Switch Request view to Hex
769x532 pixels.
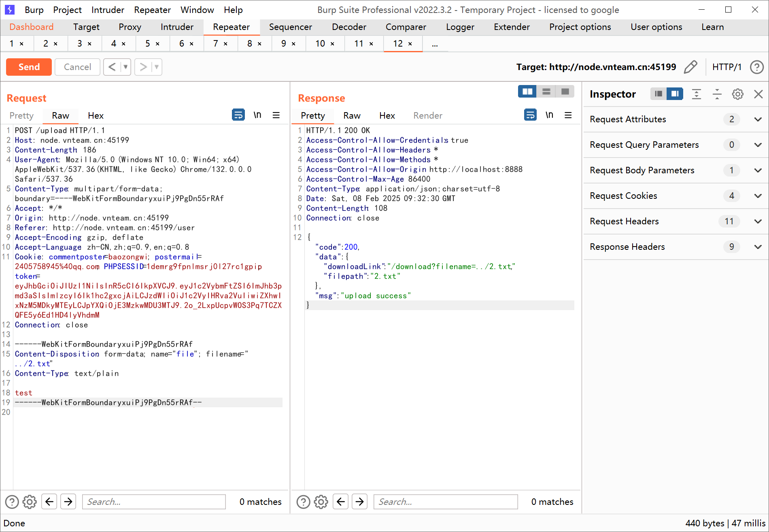coord(96,116)
